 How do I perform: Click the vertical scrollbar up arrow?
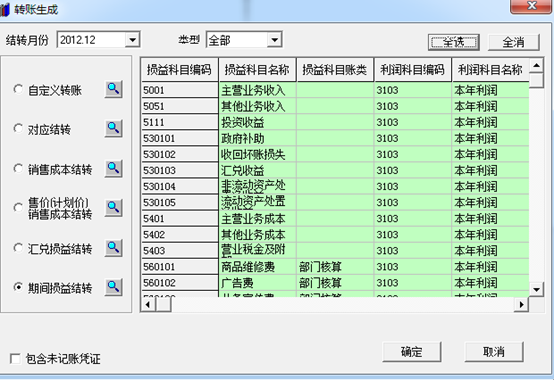[536, 66]
